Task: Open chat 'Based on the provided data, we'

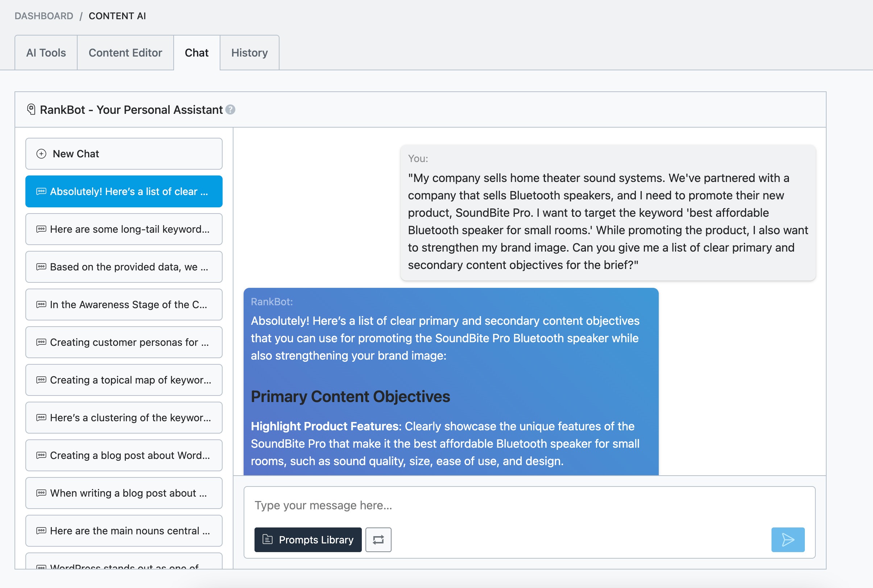Action: [x=124, y=267]
